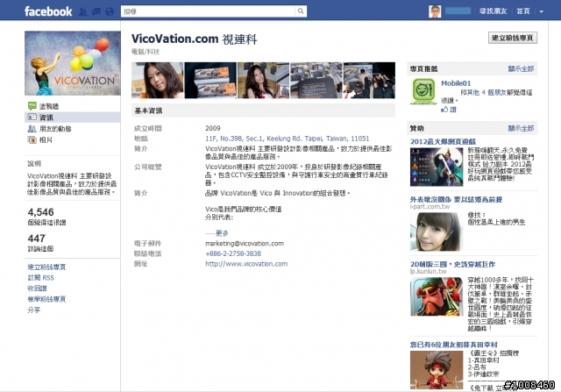Click the Friend Activity people icon in sidebar

[x=32, y=129]
